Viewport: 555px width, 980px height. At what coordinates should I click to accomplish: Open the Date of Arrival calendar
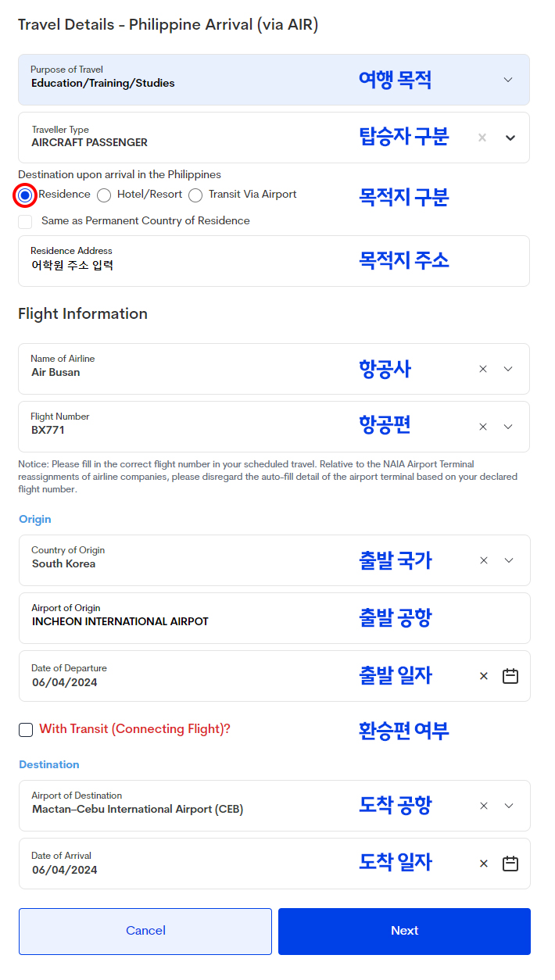(x=510, y=864)
